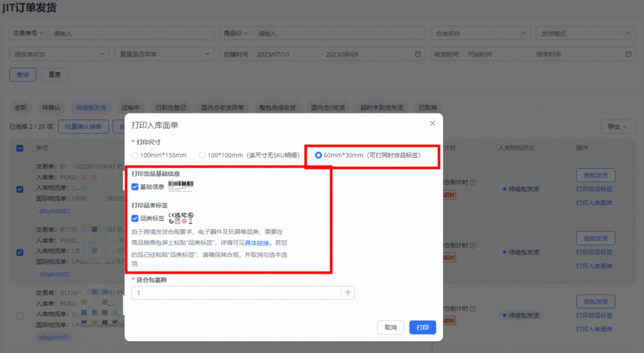Uncheck the 基础信息 checkbox
This screenshot has width=644, height=353.
point(135,187)
